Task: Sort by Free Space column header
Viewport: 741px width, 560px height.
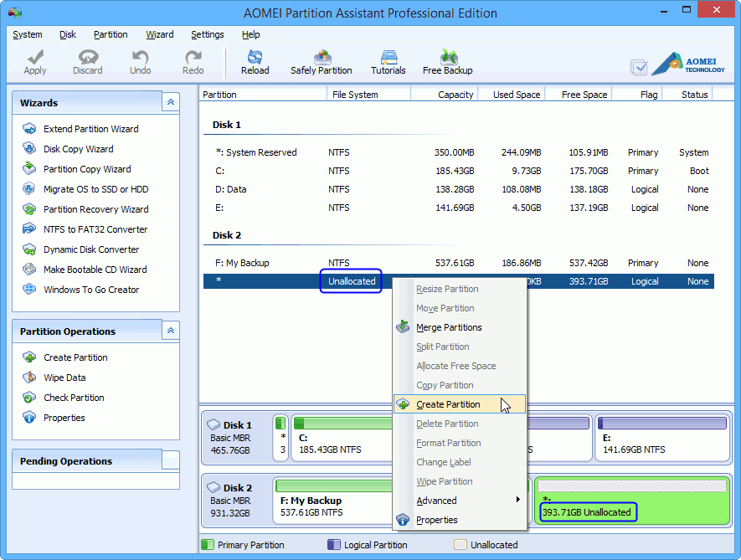Action: coord(579,94)
